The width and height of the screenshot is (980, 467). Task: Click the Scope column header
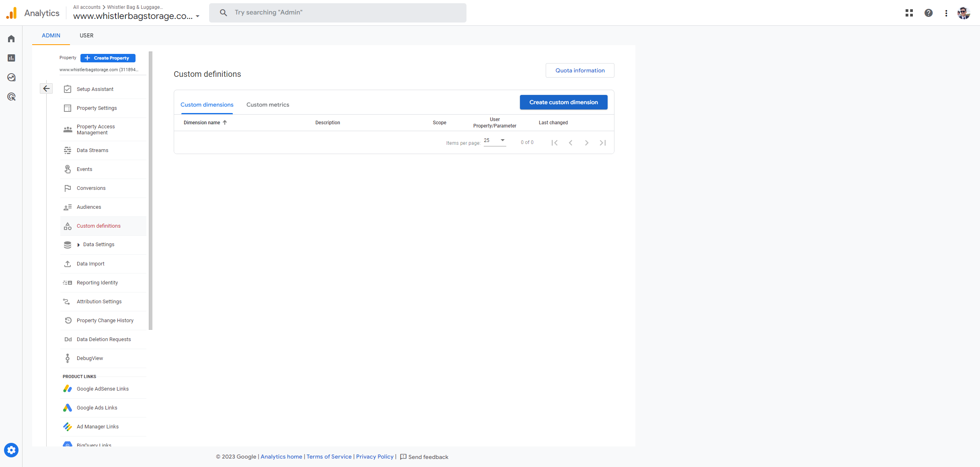tap(440, 123)
